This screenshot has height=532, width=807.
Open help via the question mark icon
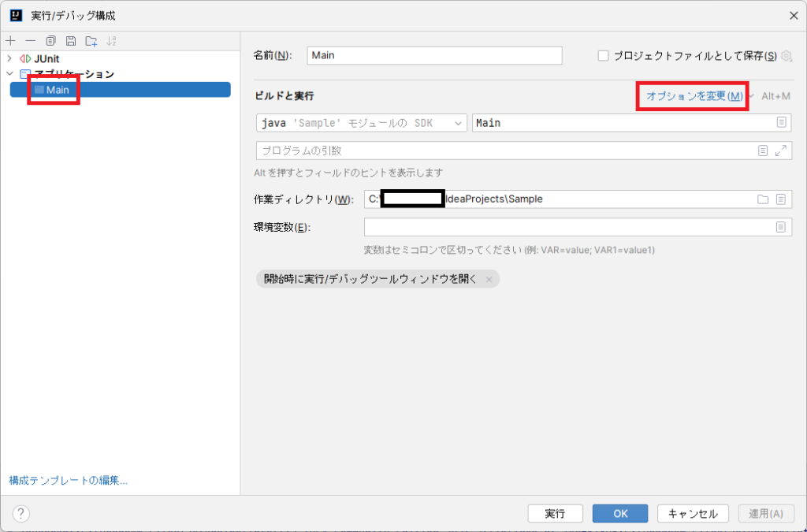coord(19,515)
